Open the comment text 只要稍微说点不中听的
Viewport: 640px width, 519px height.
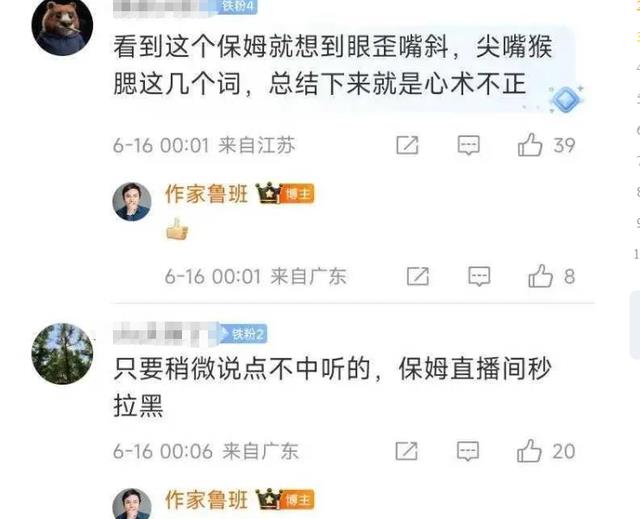242,369
